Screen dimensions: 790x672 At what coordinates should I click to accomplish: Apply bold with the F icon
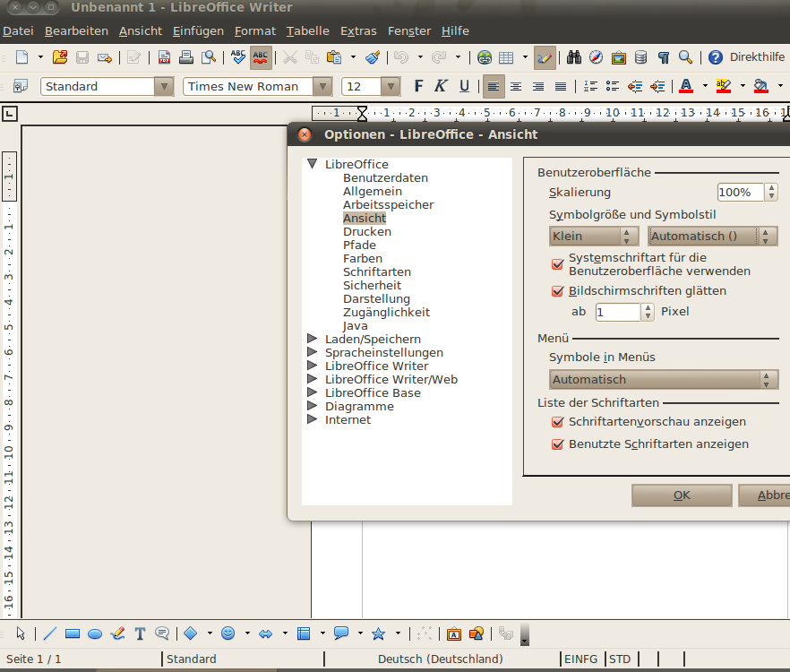point(418,86)
